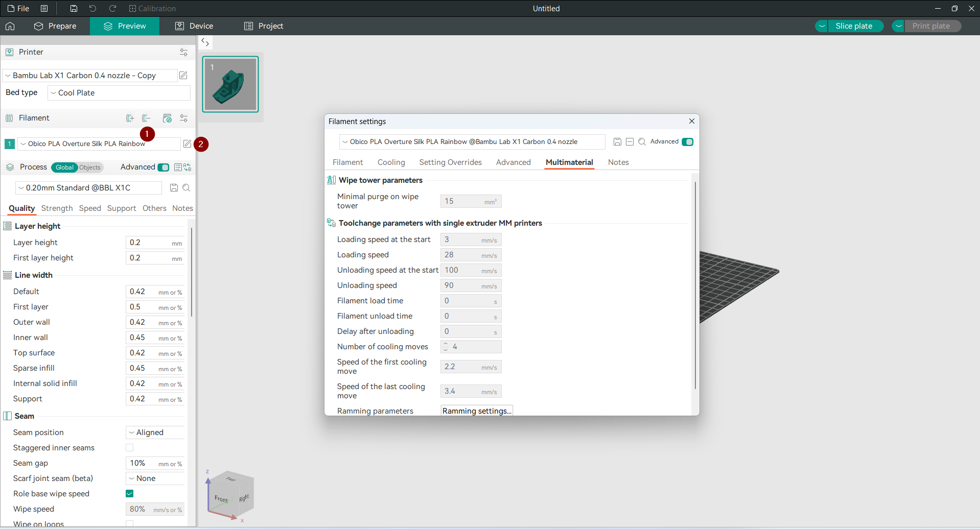The width and height of the screenshot is (980, 529).
Task: Open the Bed type Cool Plate dropdown
Action: tap(119, 93)
